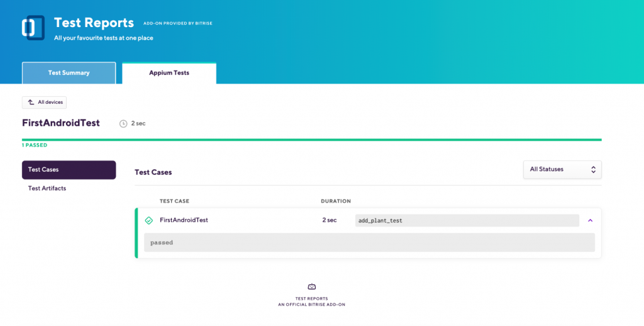
Task: Open the All Statuses filter dropdown
Action: click(562, 169)
